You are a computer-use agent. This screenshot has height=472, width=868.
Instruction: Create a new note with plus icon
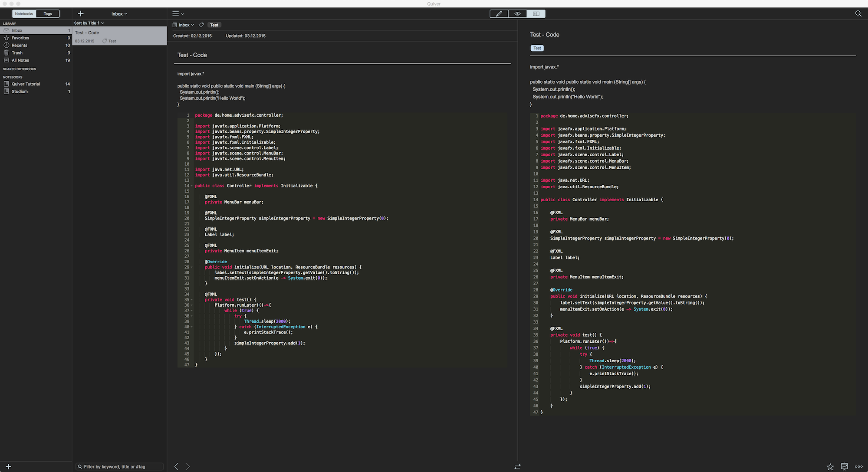[81, 14]
